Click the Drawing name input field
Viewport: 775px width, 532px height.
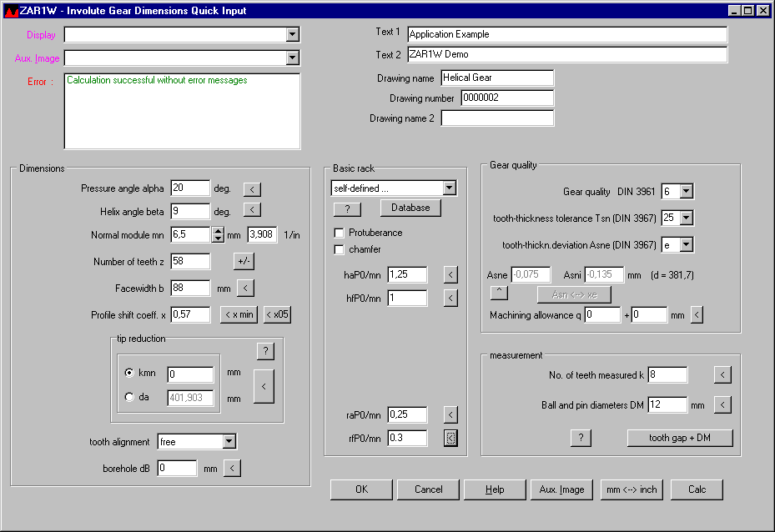point(497,78)
